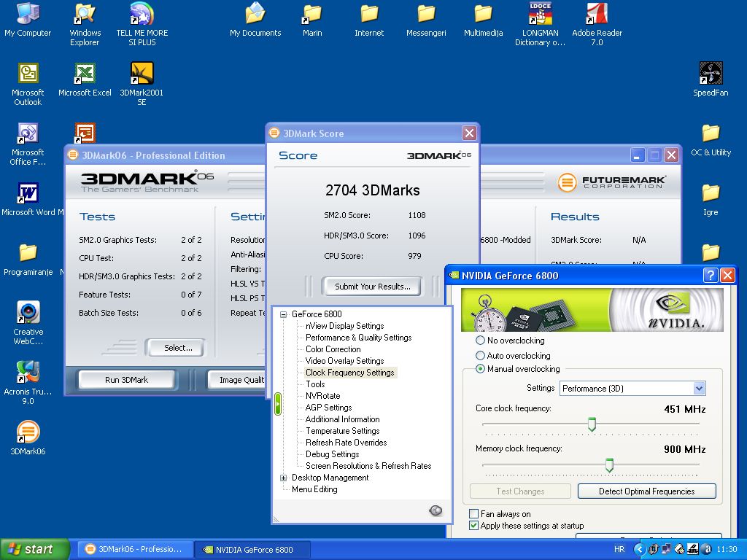The width and height of the screenshot is (747, 560).
Task: Open Tools tree item
Action: [315, 384]
